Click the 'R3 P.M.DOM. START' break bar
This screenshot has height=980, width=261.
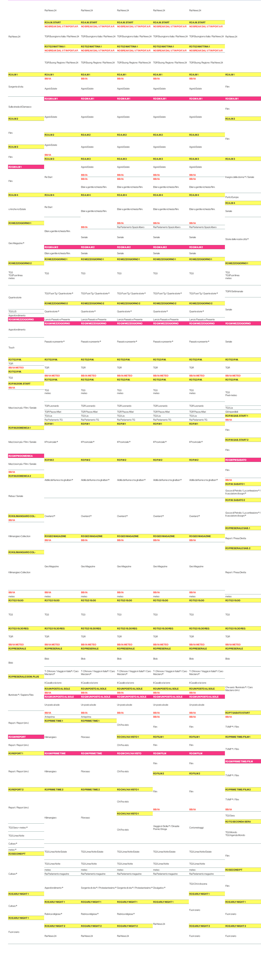(26, 384)
